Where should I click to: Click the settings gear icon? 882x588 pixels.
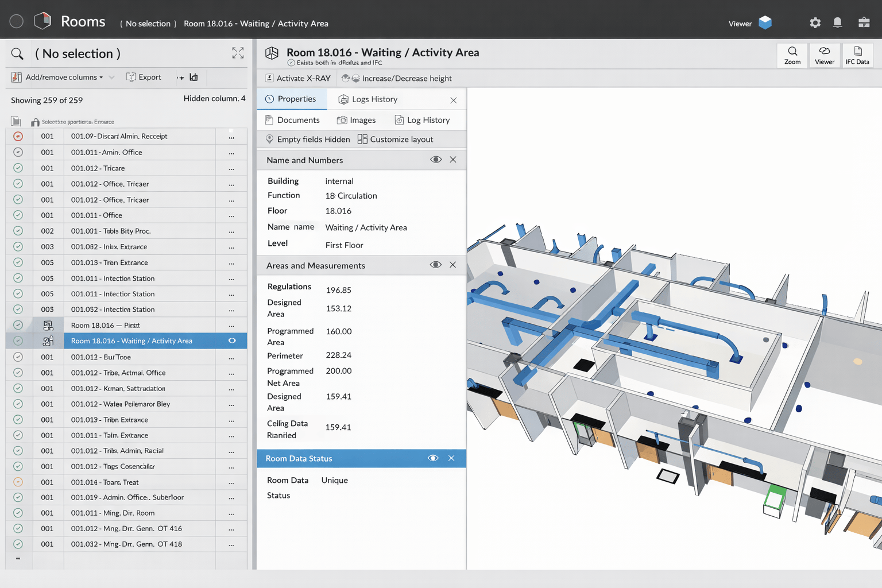pos(815,23)
